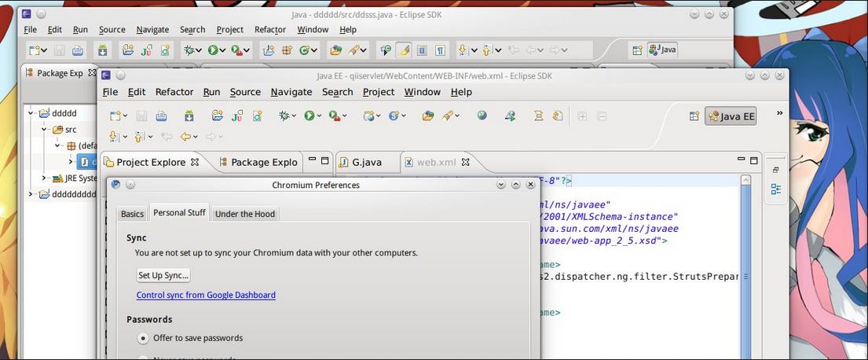The width and height of the screenshot is (868, 360).
Task: Switch to Java perspective in back window
Action: pos(662,50)
